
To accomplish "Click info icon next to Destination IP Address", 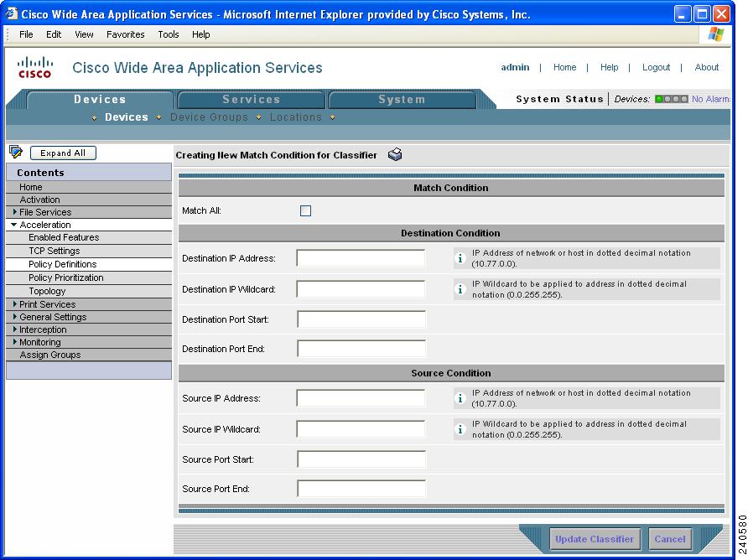I will tap(460, 258).
